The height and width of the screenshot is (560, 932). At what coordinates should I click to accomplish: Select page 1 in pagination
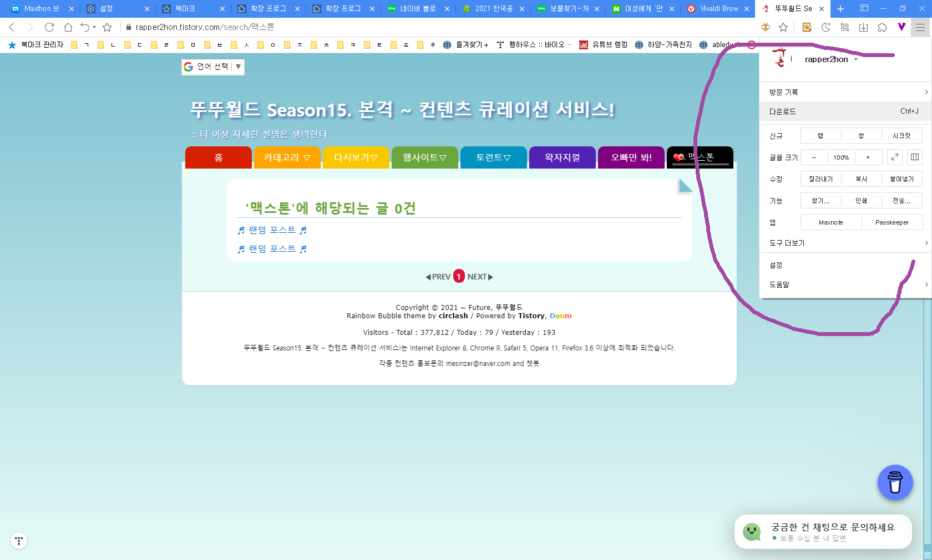[x=459, y=276]
